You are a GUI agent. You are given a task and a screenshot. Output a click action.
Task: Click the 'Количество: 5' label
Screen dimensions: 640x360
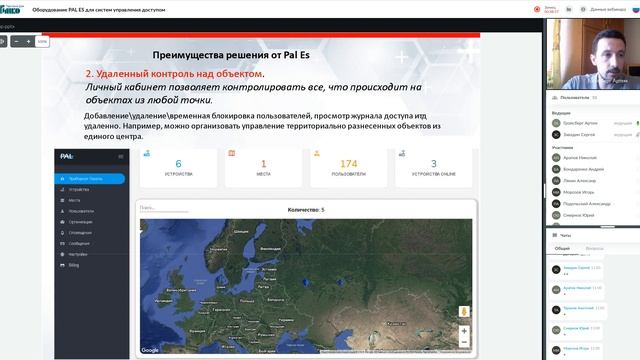pos(306,210)
